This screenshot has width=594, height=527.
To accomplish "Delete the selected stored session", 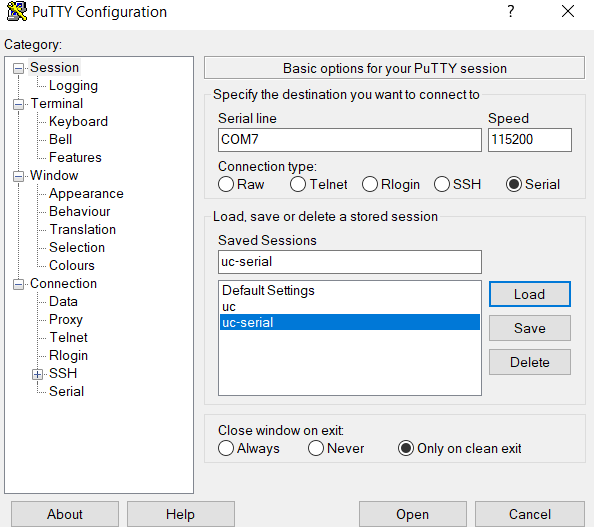I will (530, 362).
